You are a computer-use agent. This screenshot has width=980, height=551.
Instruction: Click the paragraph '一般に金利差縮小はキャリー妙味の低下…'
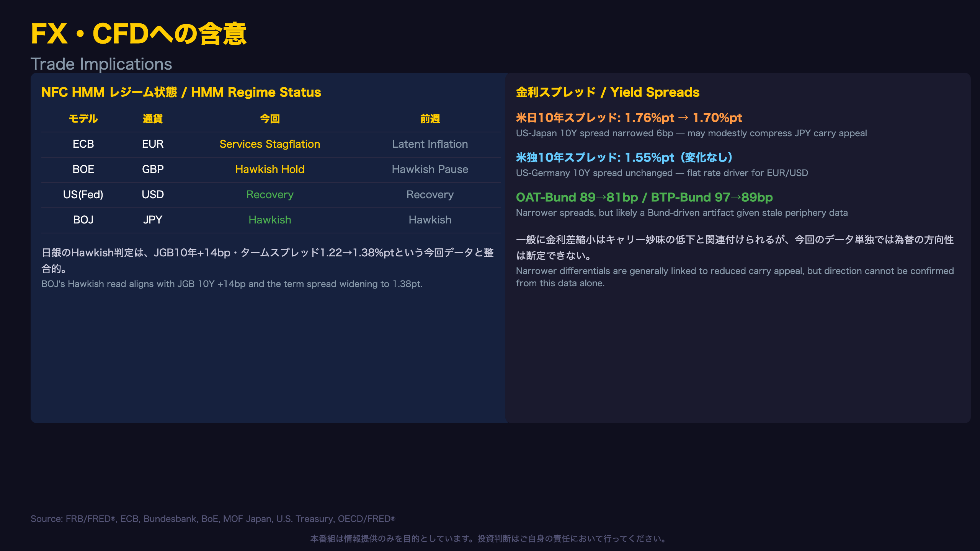pyautogui.click(x=735, y=248)
